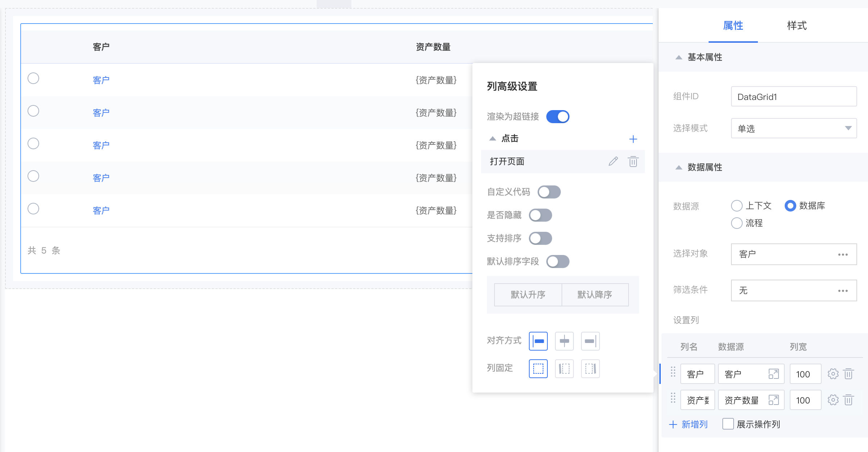Delete the 客户 column row

point(848,374)
